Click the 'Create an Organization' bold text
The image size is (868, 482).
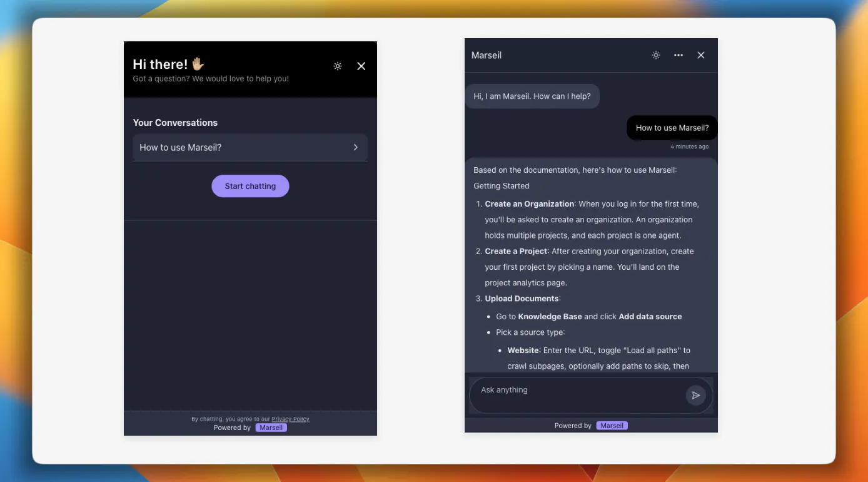pyautogui.click(x=530, y=204)
